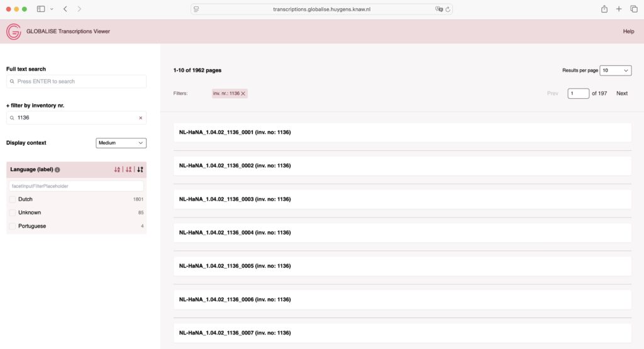Click the Language (label) facet heading
Image resolution: width=644 pixels, height=349 pixels.
[x=31, y=169]
